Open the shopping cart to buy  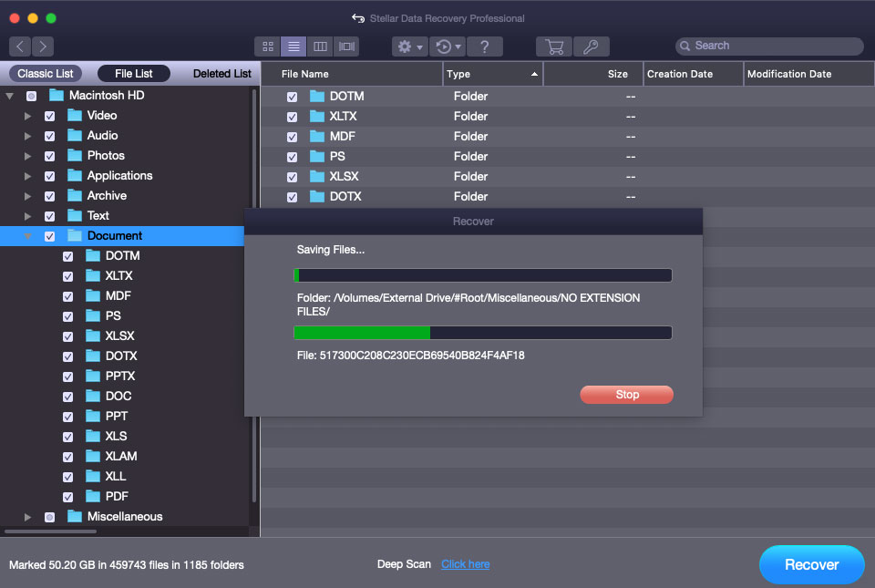(554, 46)
